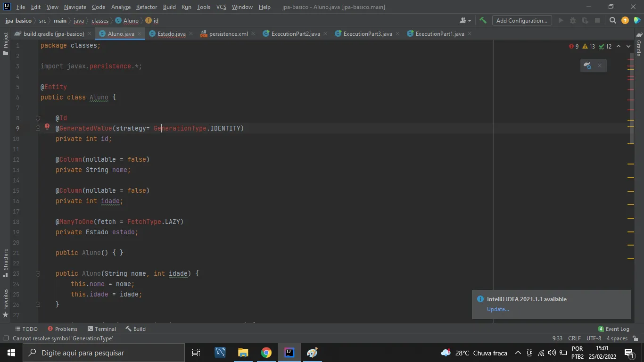644x362 pixels.
Task: Switch to the persistence.xml tab
Action: pos(228,34)
